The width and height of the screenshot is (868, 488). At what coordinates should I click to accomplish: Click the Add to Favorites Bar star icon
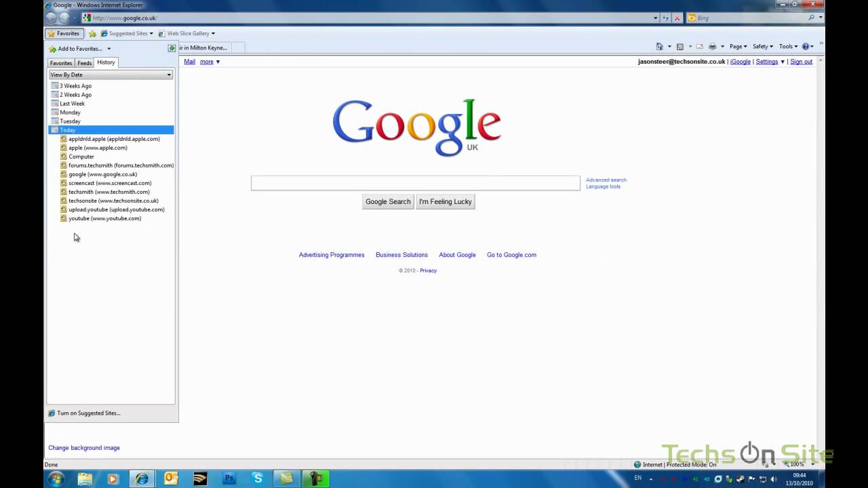[92, 33]
